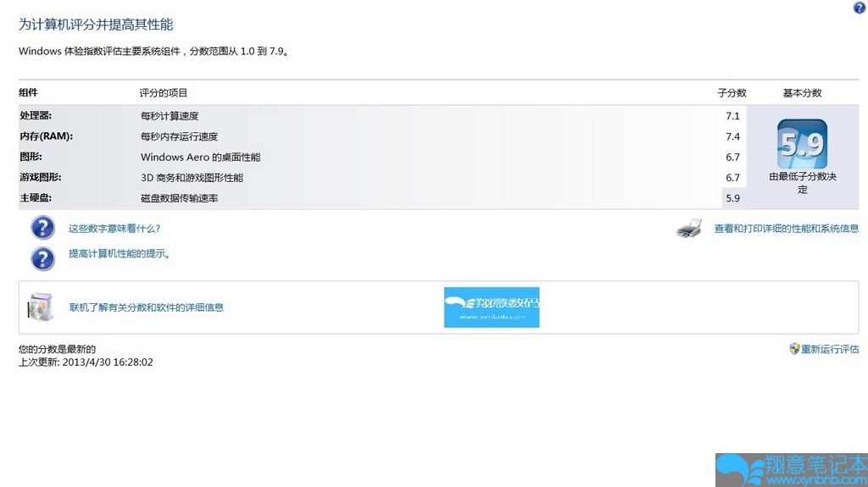The image size is (868, 487).
Task: Click the 磁盘数据传输速率 description
Action: [180, 197]
